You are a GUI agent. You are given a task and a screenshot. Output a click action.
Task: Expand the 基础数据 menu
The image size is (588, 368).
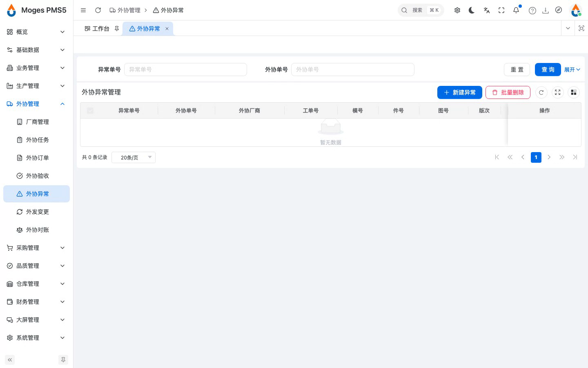click(36, 50)
